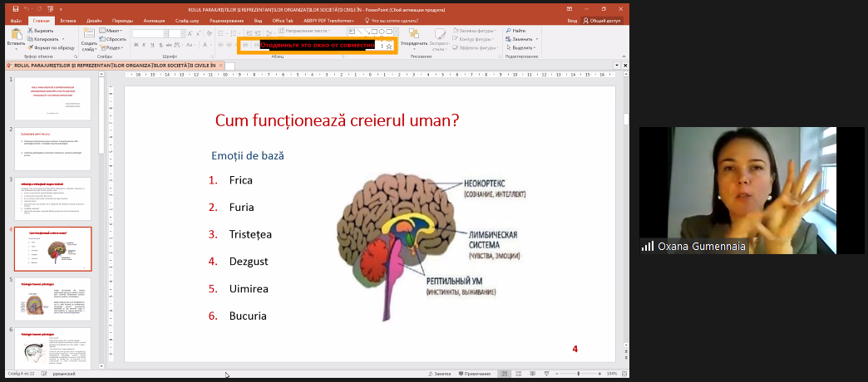The height and width of the screenshot is (382, 868).
Task: Click the zoom slider in status bar
Action: pyautogui.click(x=579, y=375)
